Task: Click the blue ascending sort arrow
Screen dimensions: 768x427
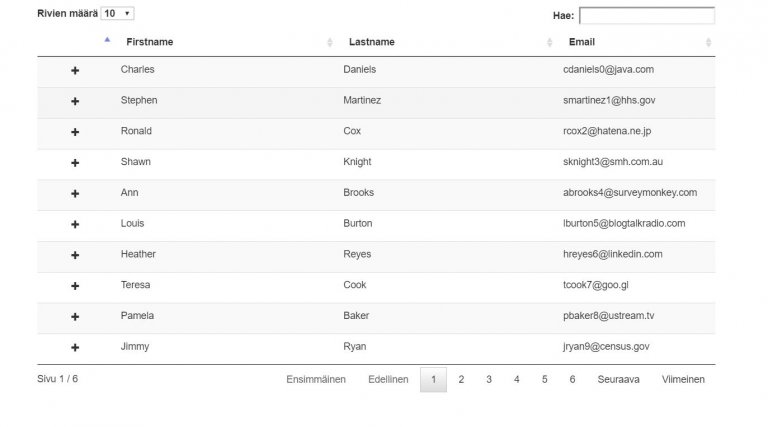Action: (x=107, y=40)
